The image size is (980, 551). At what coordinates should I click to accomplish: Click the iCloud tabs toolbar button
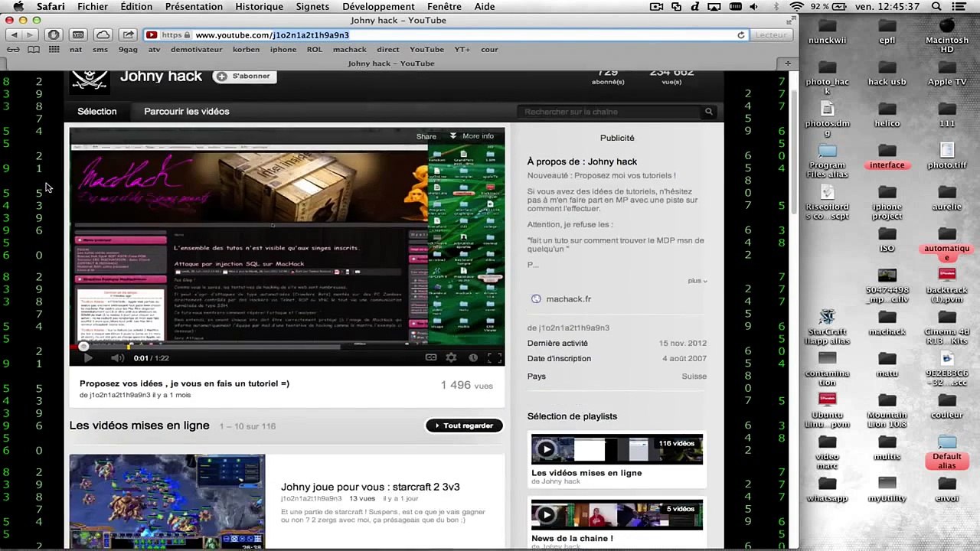point(103,35)
